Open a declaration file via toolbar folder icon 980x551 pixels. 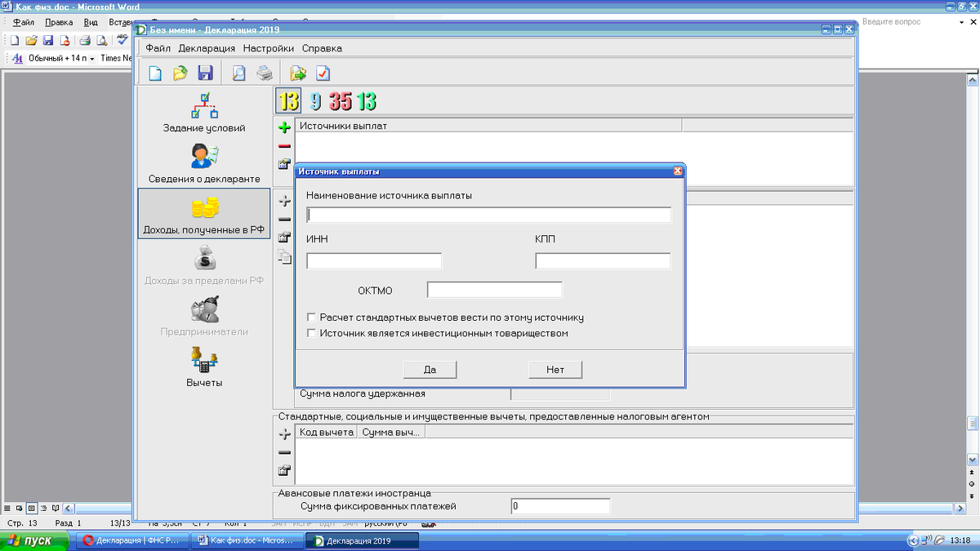click(180, 73)
